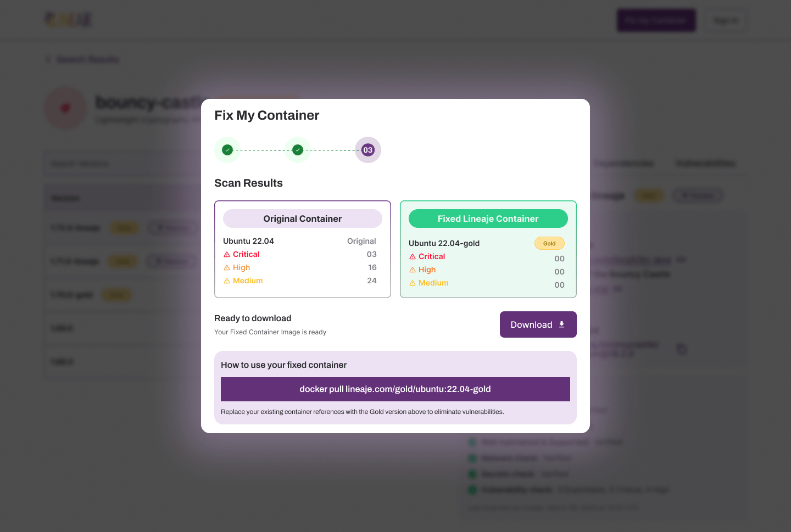
Task: Click the first completed step checkmark
Action: tap(227, 150)
